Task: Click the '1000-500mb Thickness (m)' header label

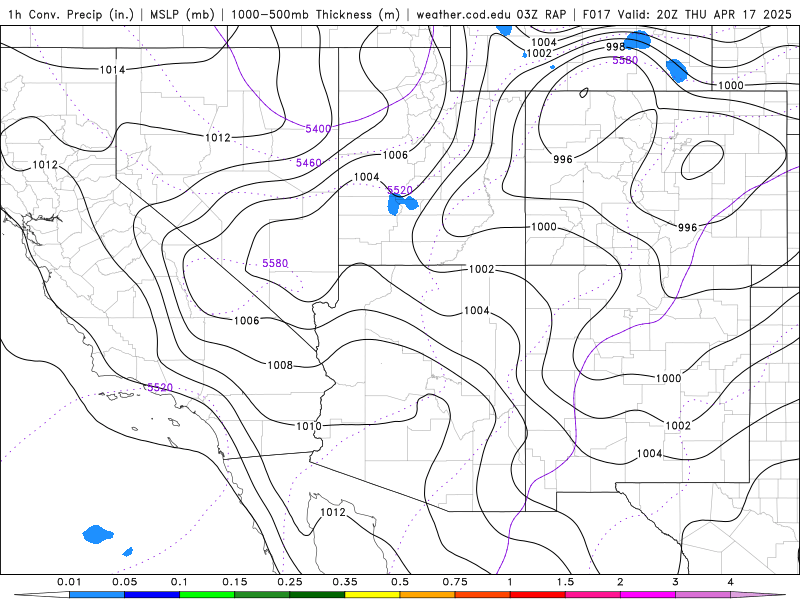Action: pos(315,14)
